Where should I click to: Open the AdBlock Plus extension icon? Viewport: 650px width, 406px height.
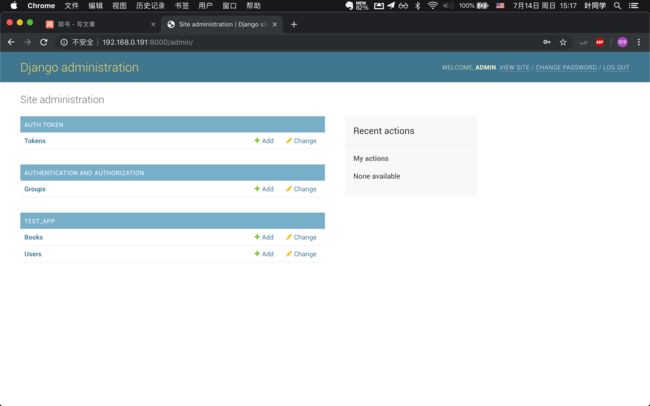(x=599, y=42)
